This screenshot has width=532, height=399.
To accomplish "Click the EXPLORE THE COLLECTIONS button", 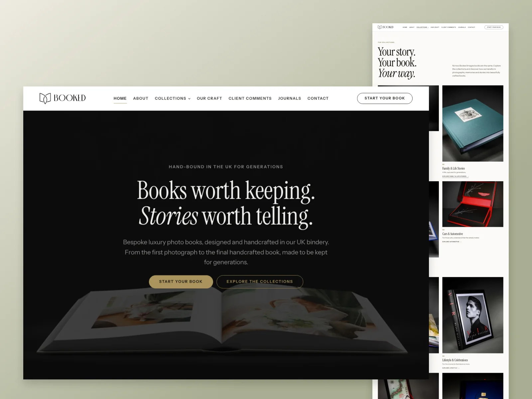I will pyautogui.click(x=260, y=282).
